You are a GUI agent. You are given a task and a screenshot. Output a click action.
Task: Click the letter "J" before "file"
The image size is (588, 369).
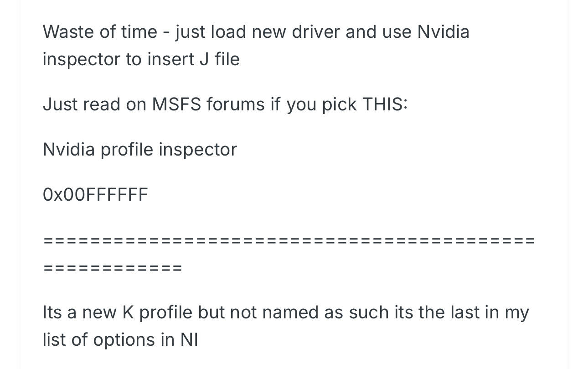[x=204, y=59]
